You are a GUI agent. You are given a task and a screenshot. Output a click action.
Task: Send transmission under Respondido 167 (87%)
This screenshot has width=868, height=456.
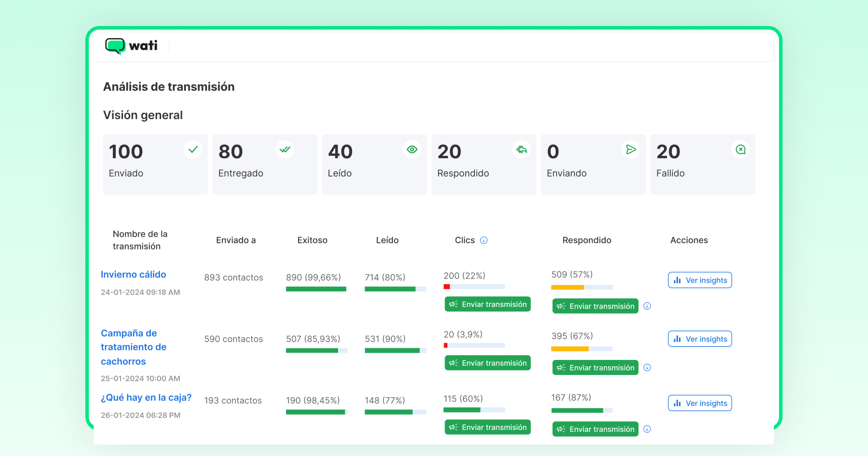[x=595, y=429]
